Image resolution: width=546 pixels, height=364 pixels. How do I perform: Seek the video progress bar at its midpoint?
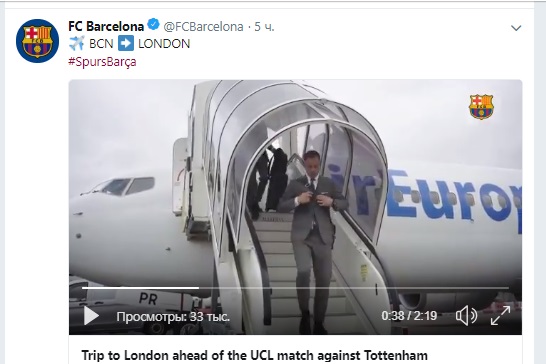point(295,288)
